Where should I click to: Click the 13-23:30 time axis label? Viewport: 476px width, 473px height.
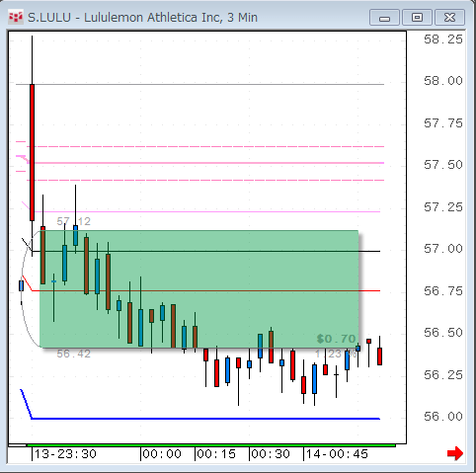[65, 454]
